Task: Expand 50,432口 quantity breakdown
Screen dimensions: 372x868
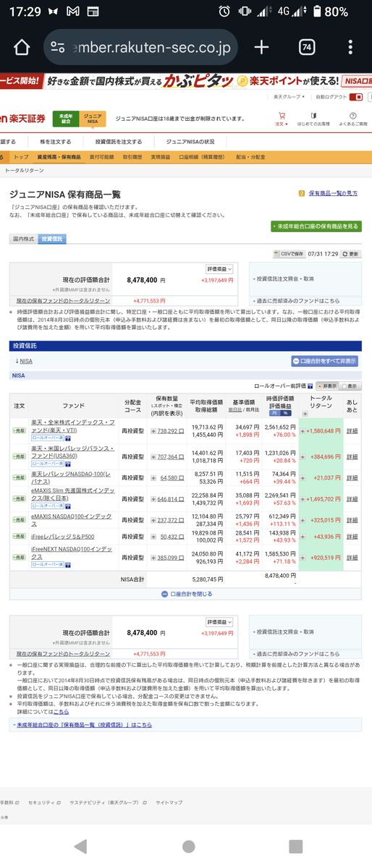Action: (x=152, y=537)
